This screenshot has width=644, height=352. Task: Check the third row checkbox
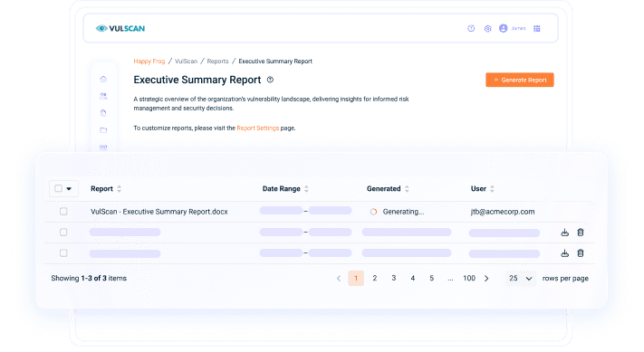click(x=63, y=253)
